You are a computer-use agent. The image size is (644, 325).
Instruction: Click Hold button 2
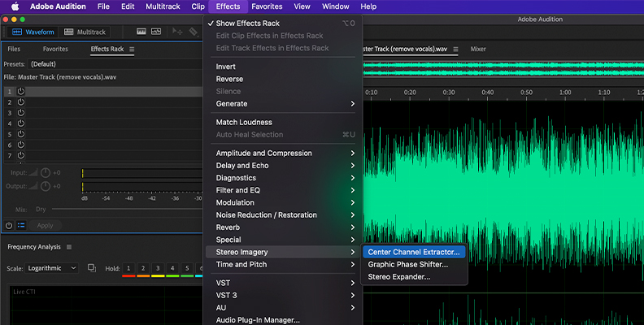[x=143, y=268]
